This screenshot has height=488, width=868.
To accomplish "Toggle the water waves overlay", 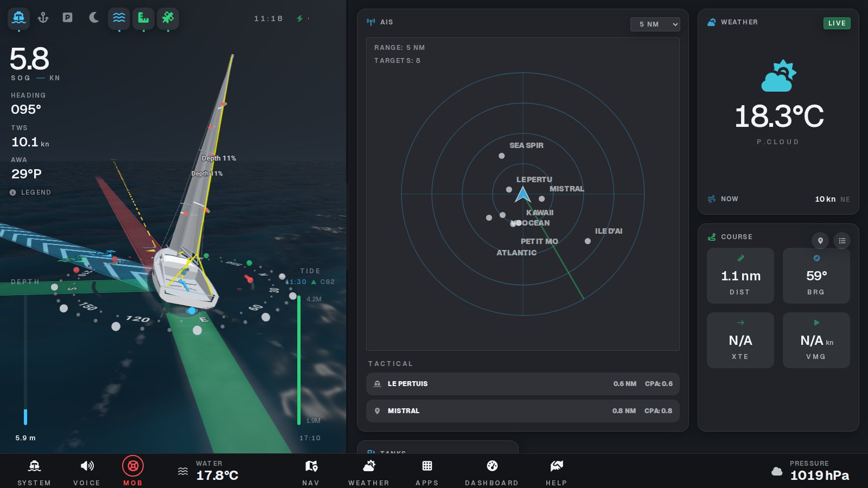I will (x=119, y=18).
